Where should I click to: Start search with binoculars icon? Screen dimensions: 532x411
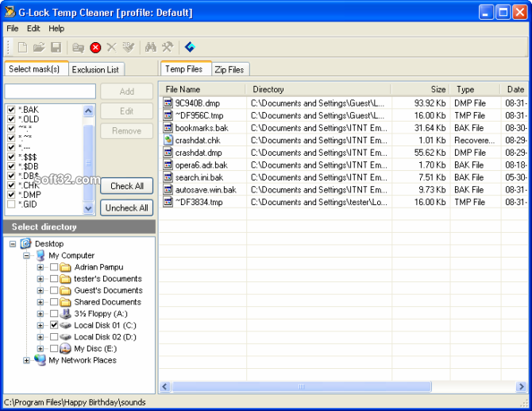point(151,47)
